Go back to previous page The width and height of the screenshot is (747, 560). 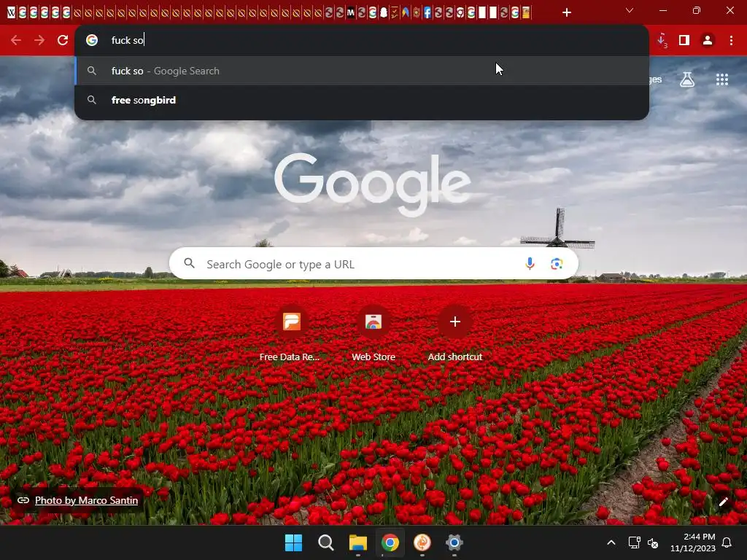point(16,40)
